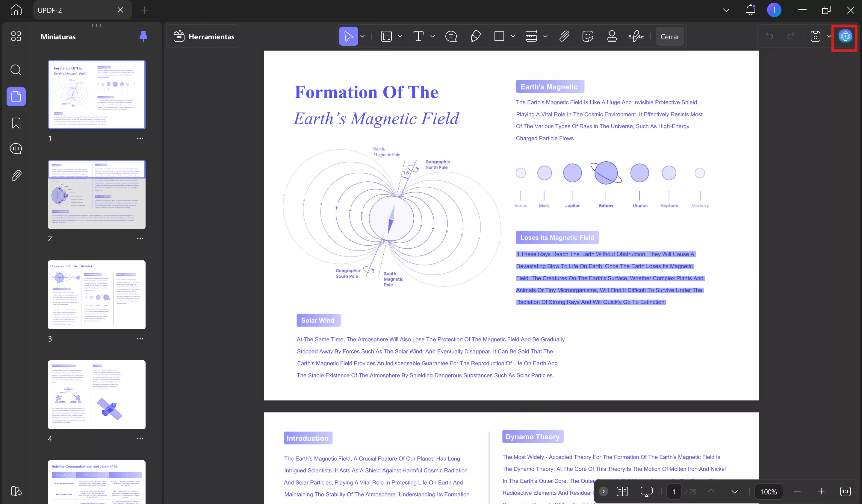Image resolution: width=862 pixels, height=504 pixels.
Task: Select page 1 thumbnail
Action: click(96, 95)
